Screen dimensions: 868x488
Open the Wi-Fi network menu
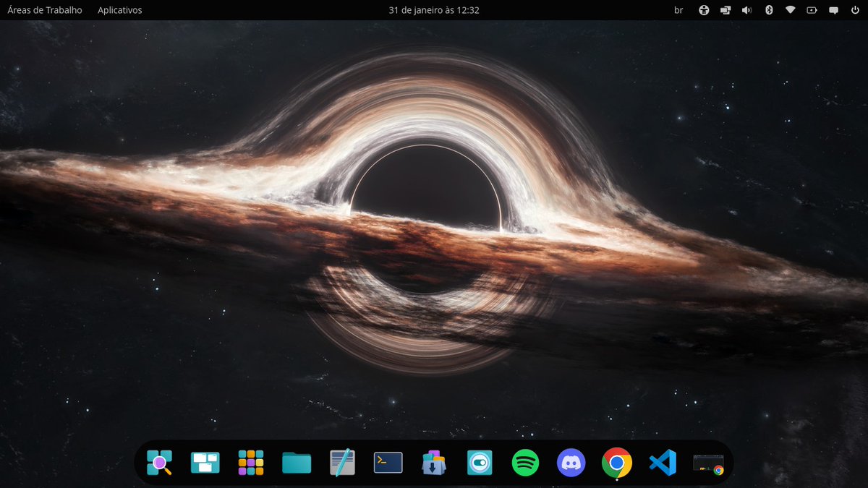[x=790, y=10]
